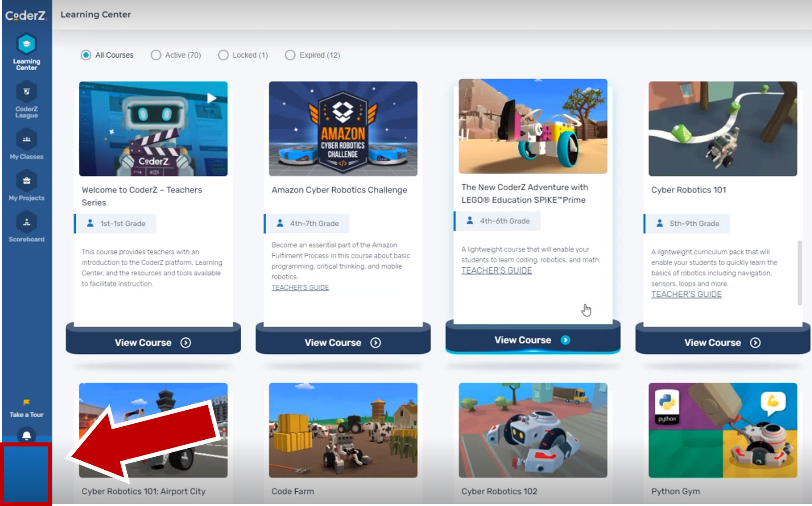Click the Python Gym title

coord(675,491)
